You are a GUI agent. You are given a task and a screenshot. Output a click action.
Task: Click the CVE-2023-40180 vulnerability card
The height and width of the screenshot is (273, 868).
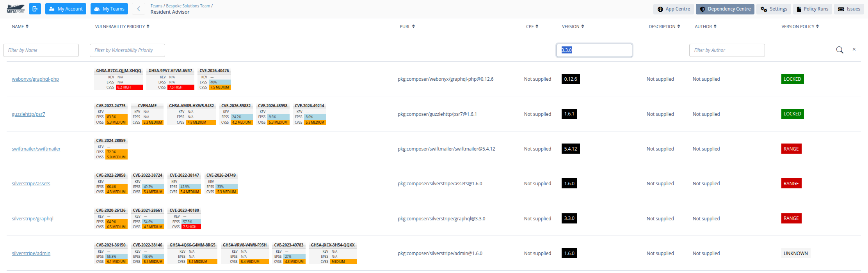click(184, 218)
